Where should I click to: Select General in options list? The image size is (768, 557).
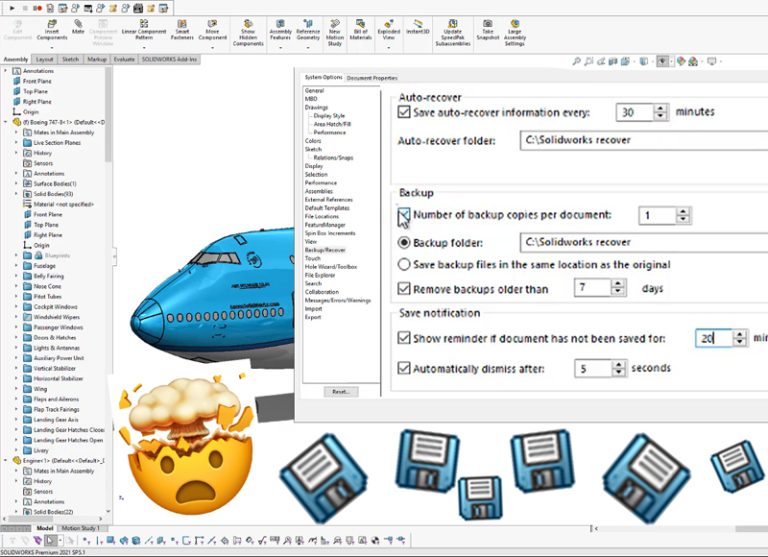tap(314, 91)
